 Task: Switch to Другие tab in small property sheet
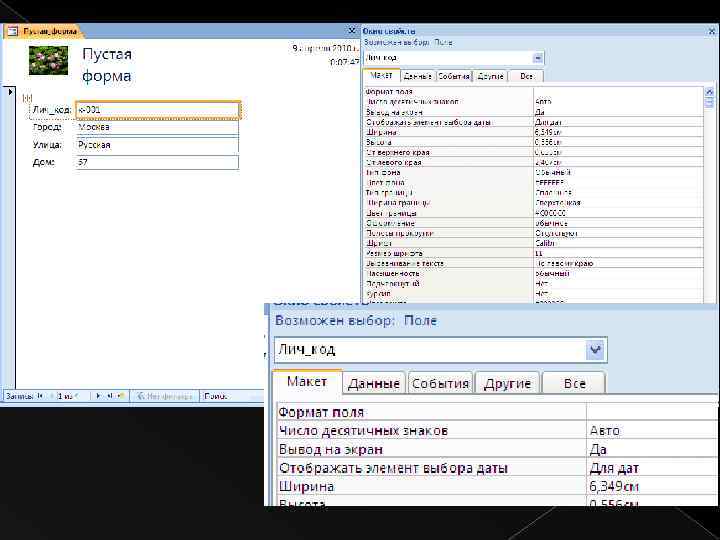(x=490, y=76)
